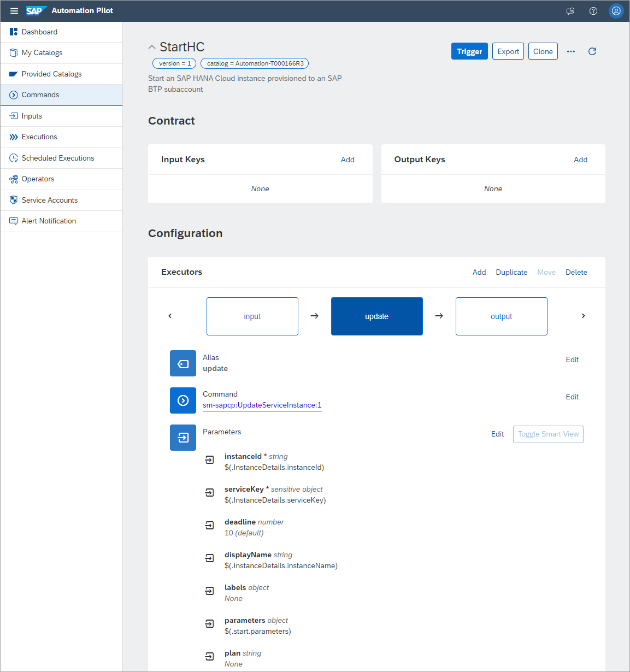Go to My Catalogs

pyautogui.click(x=62, y=53)
